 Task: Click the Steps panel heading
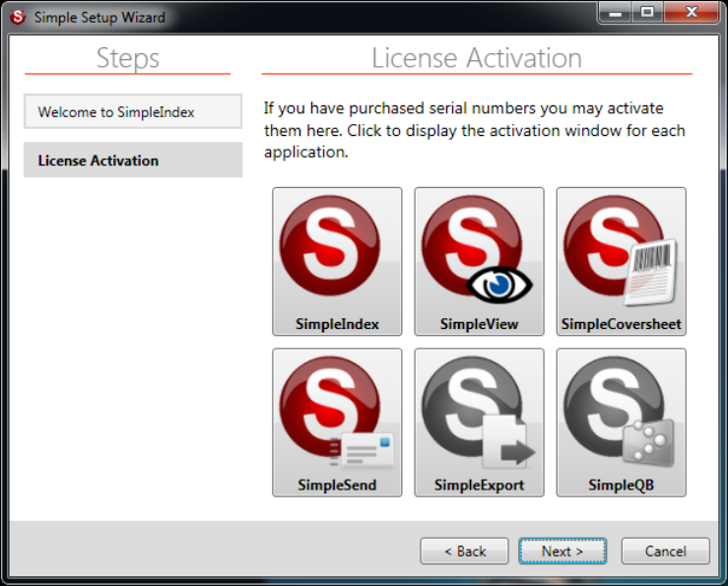click(128, 58)
